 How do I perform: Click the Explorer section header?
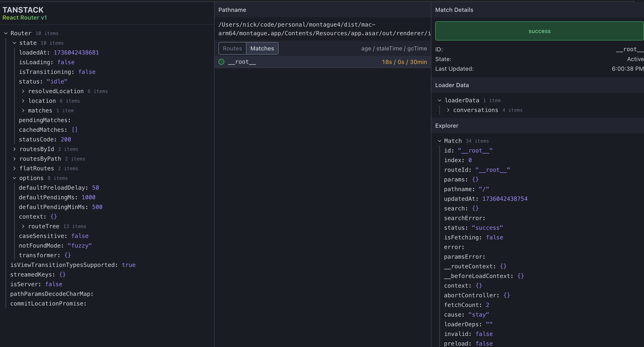pyautogui.click(x=447, y=125)
